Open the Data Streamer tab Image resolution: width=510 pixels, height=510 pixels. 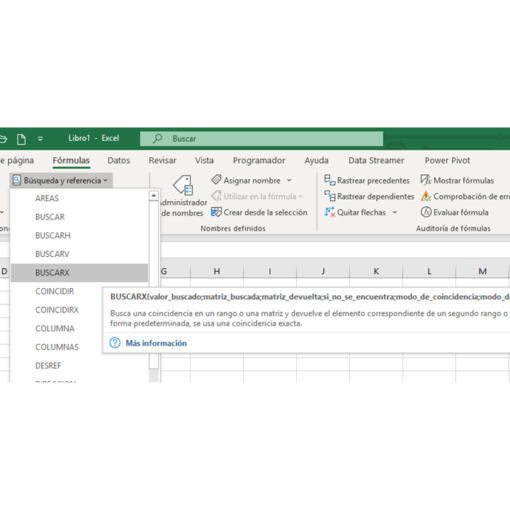376,160
